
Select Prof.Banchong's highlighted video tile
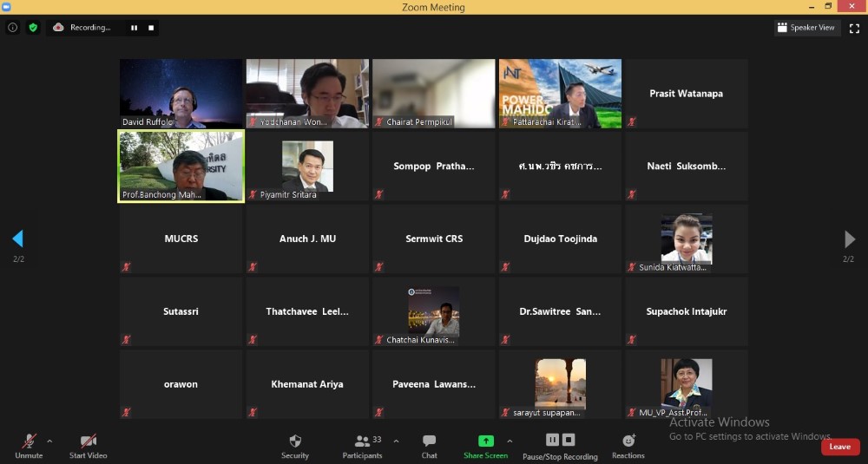pyautogui.click(x=181, y=166)
